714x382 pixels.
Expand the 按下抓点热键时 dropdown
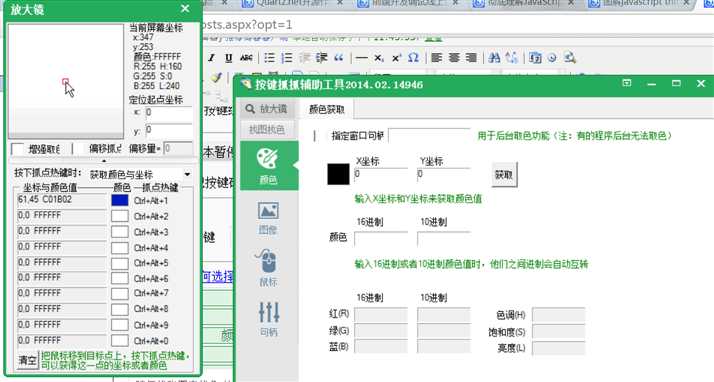187,174
